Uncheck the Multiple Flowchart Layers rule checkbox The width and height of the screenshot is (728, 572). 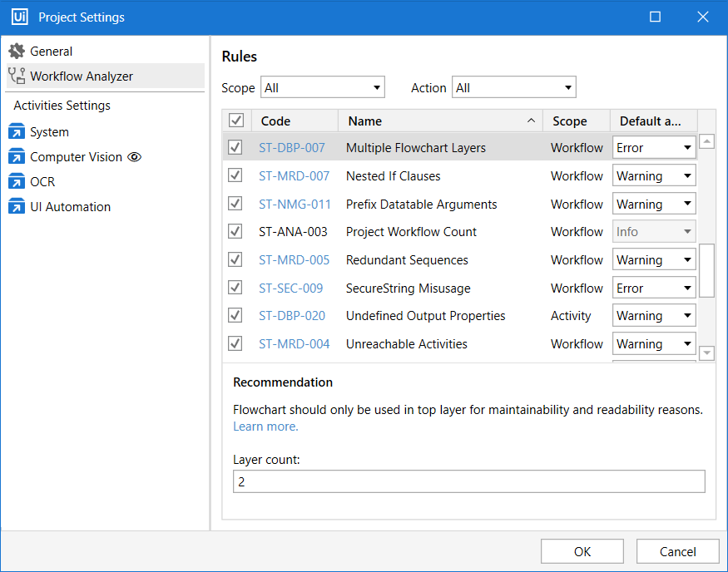[x=235, y=148]
